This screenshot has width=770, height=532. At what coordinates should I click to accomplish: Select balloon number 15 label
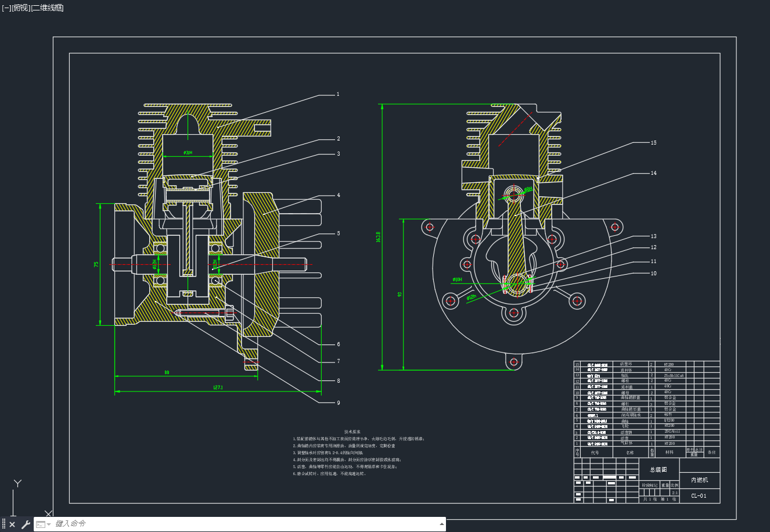(x=653, y=142)
